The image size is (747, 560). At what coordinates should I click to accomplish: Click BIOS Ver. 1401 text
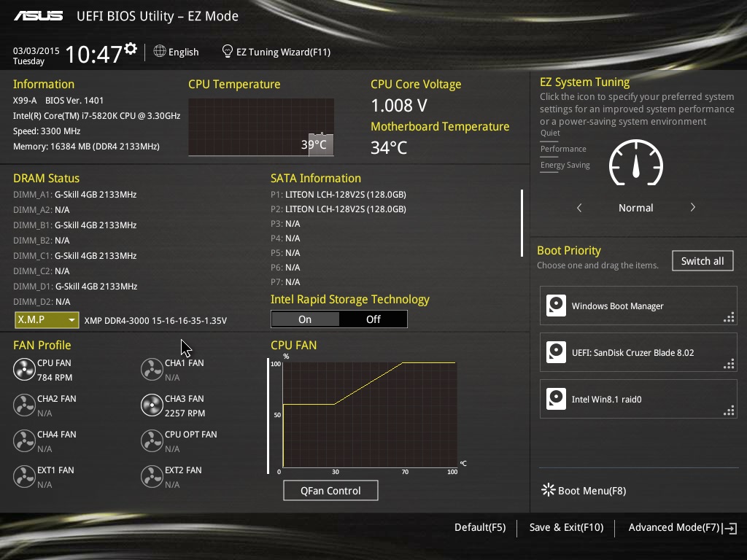coord(74,101)
